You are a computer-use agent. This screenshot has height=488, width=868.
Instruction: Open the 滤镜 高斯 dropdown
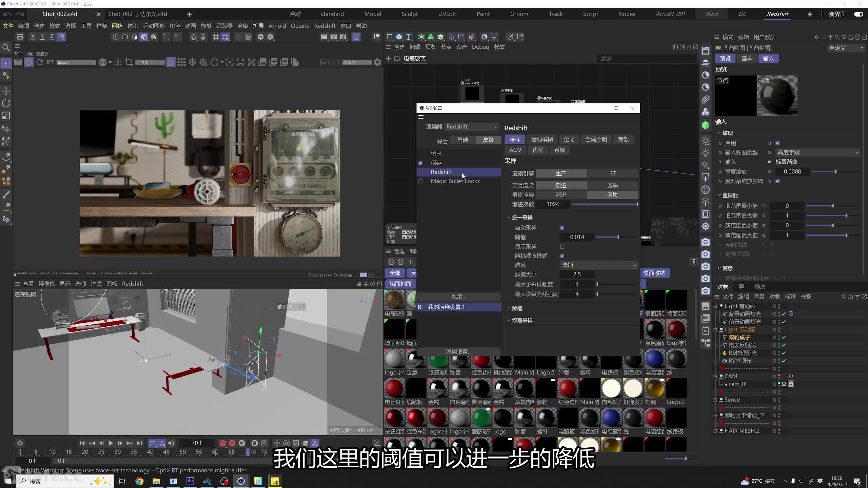599,265
